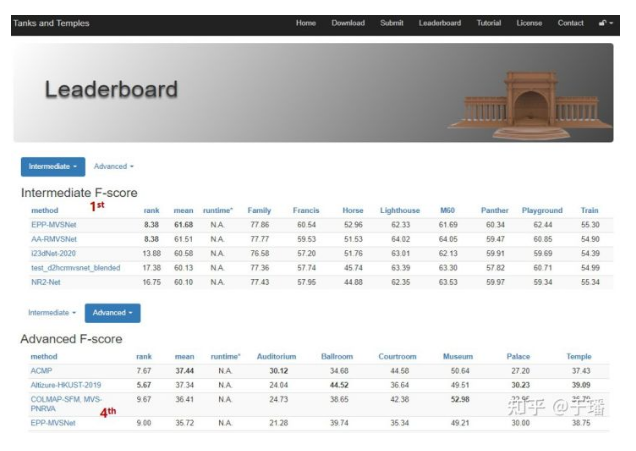The height and width of the screenshot is (451, 636).
Task: Go to the Home page in navbar
Action: [306, 23]
